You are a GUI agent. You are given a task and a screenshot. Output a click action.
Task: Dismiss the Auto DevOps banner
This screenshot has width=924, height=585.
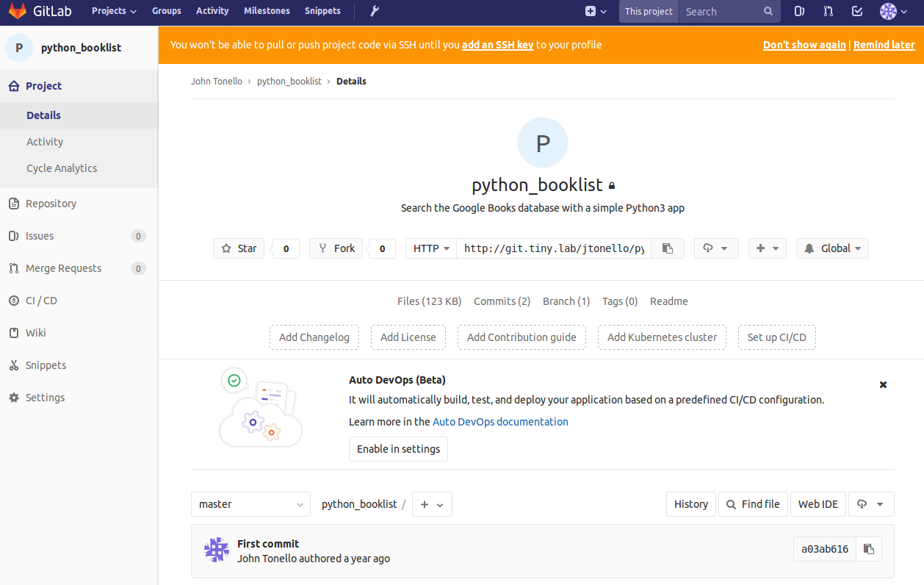point(883,384)
